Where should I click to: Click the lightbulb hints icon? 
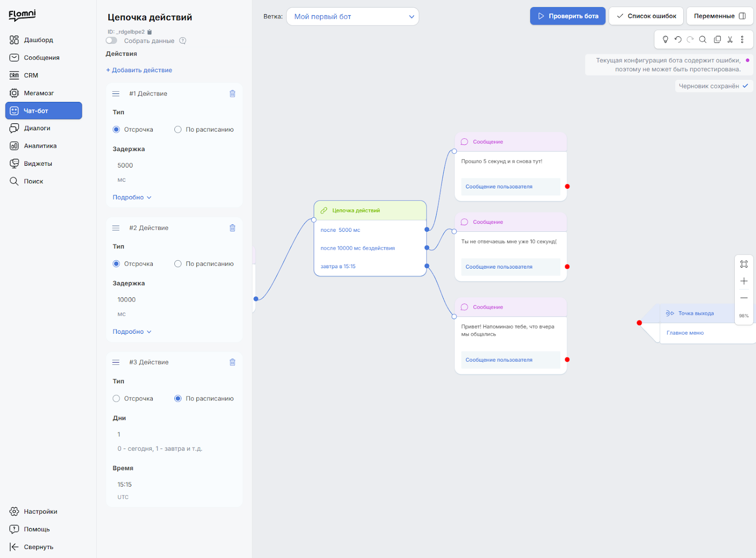coord(665,40)
